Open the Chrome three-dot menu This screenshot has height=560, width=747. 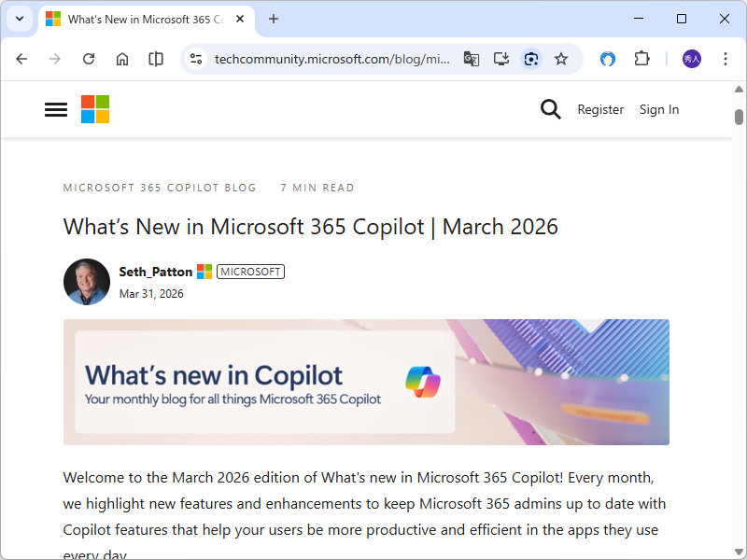tap(726, 59)
